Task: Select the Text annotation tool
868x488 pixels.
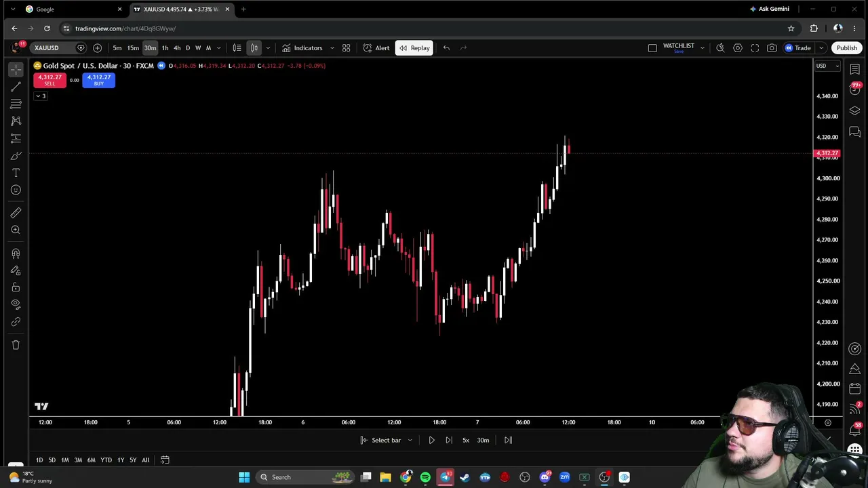Action: pyautogui.click(x=16, y=173)
